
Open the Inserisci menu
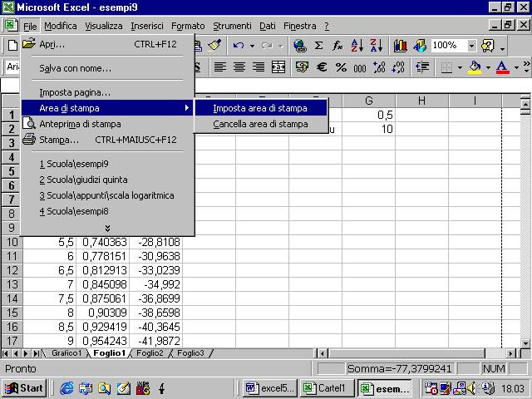point(147,26)
